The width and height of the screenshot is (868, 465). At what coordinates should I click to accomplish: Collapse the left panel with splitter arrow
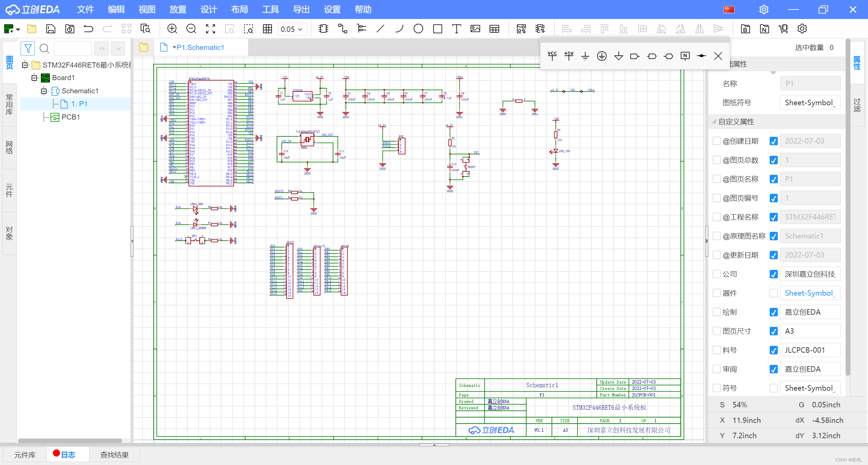click(x=132, y=241)
